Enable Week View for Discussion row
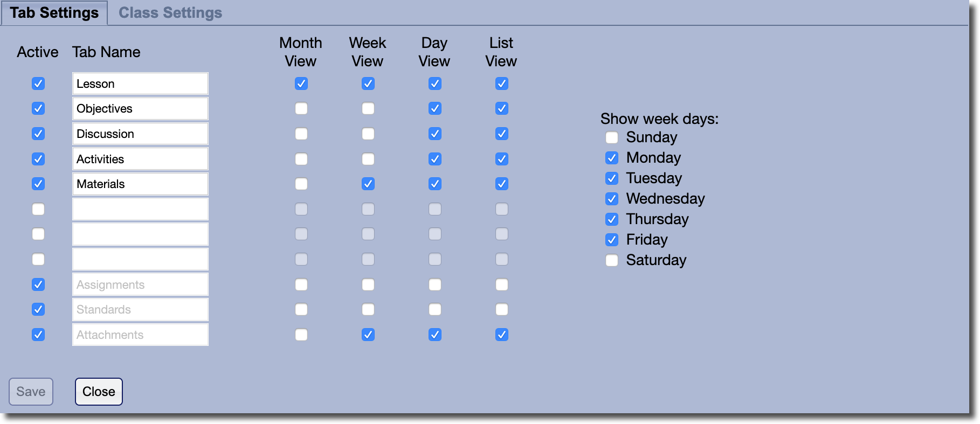 [x=368, y=134]
